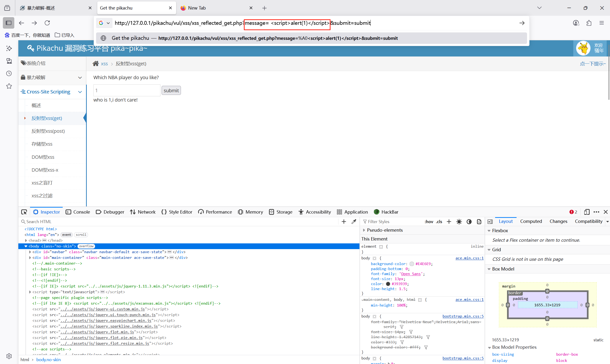610x364 pixels.
Task: Expand the div id navbar node
Action: pos(30,252)
